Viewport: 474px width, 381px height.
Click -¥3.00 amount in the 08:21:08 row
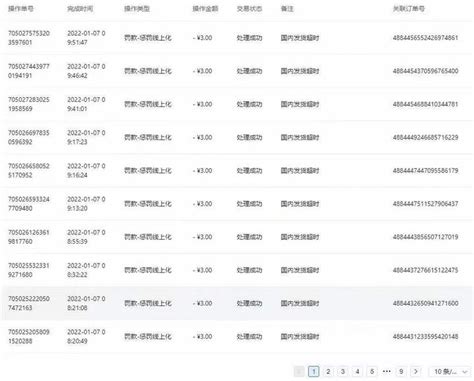click(202, 303)
